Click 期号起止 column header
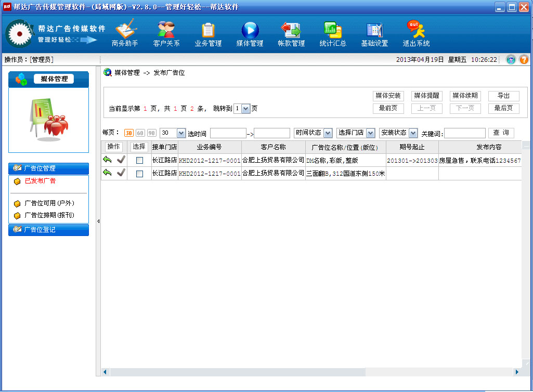The width and height of the screenshot is (533, 392). point(412,147)
